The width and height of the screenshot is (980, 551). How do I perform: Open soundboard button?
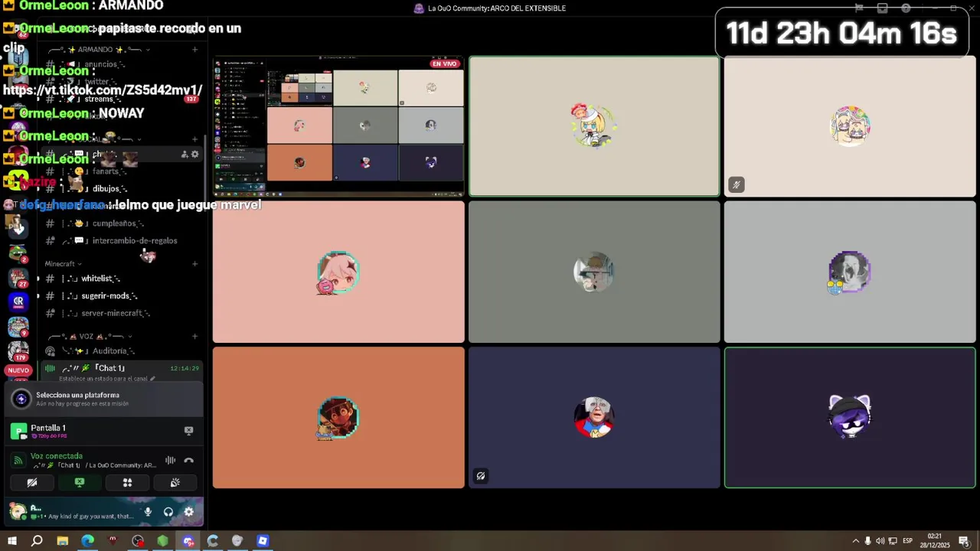click(175, 483)
